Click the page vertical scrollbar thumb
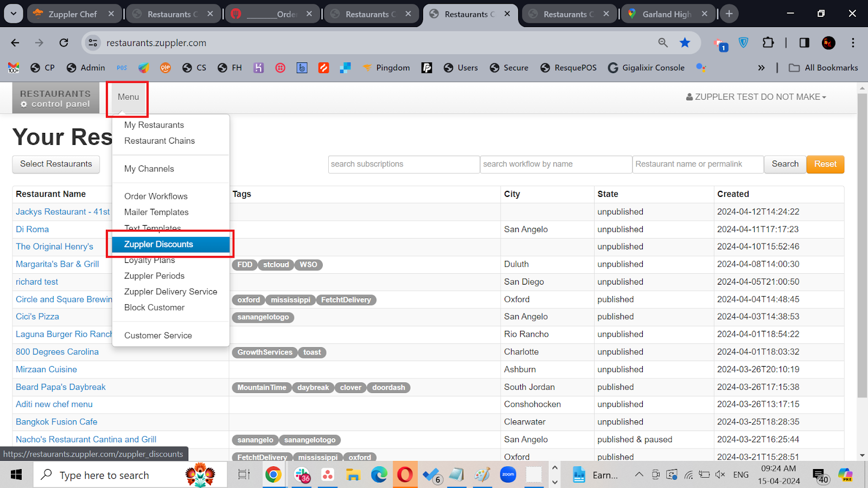 [862, 247]
